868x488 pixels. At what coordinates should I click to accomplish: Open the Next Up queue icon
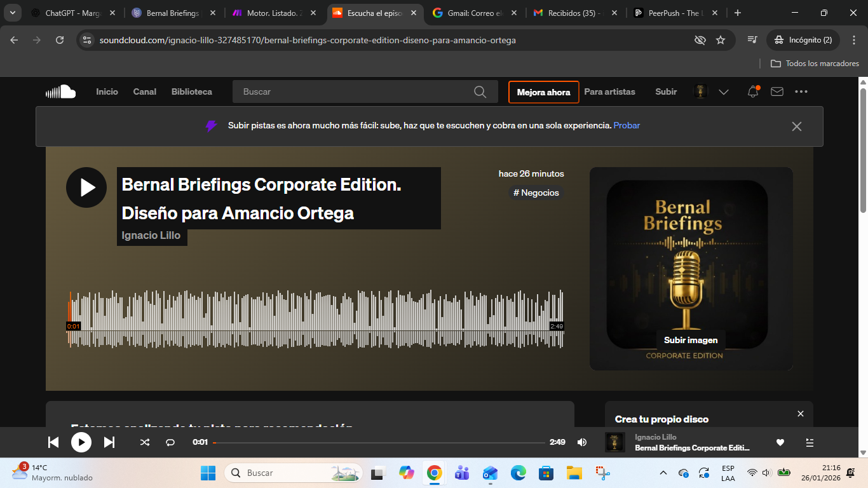808,442
